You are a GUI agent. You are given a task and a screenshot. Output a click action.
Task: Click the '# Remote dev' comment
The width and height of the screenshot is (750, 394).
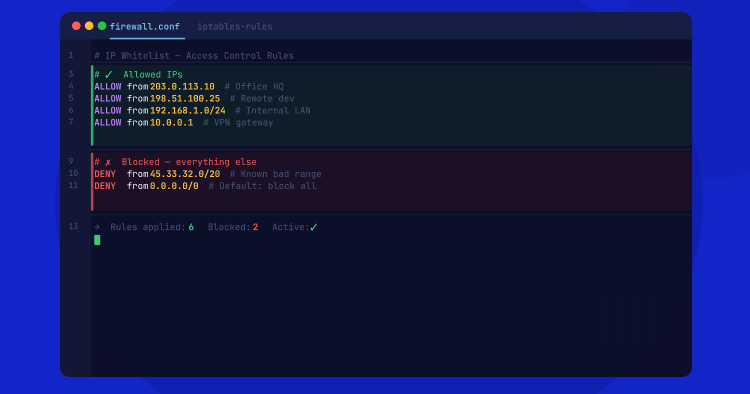[x=262, y=98]
